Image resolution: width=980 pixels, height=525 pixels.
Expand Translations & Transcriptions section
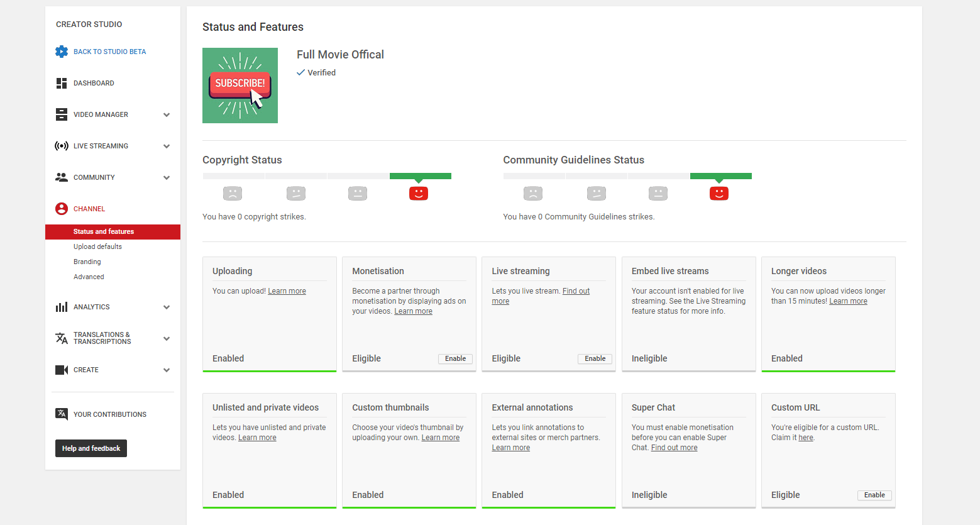click(167, 338)
